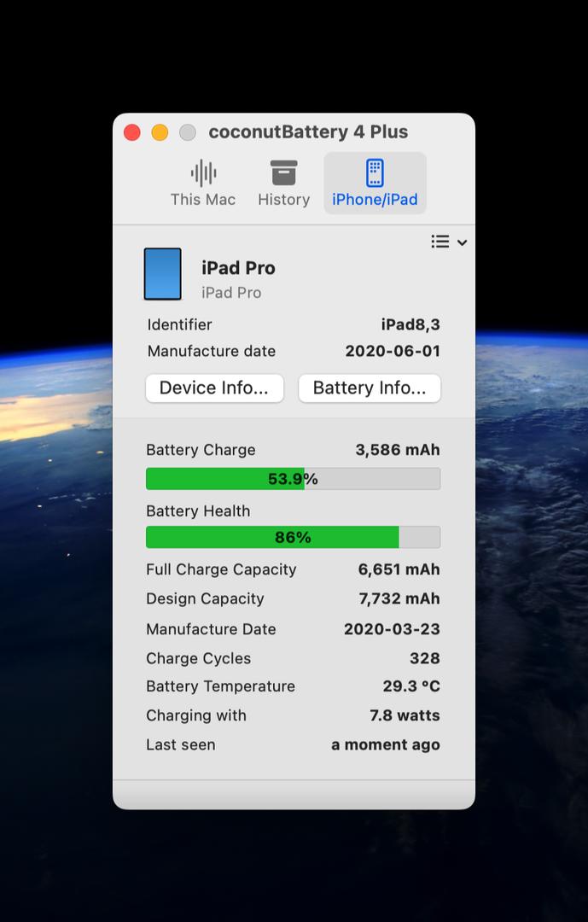The image size is (588, 922).
Task: Click the Identifier label
Action: 179,324
